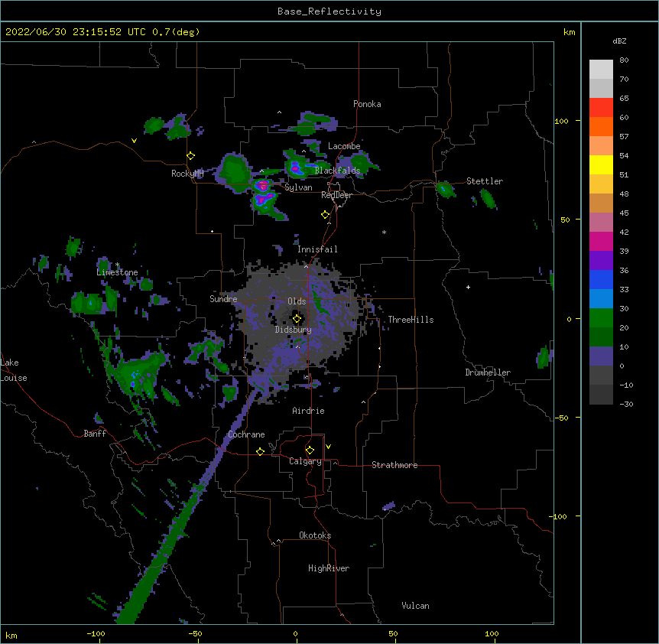Select the orange 57-60 dBZ legend swatch
Image resolution: width=659 pixels, height=644 pixels.
(601, 126)
